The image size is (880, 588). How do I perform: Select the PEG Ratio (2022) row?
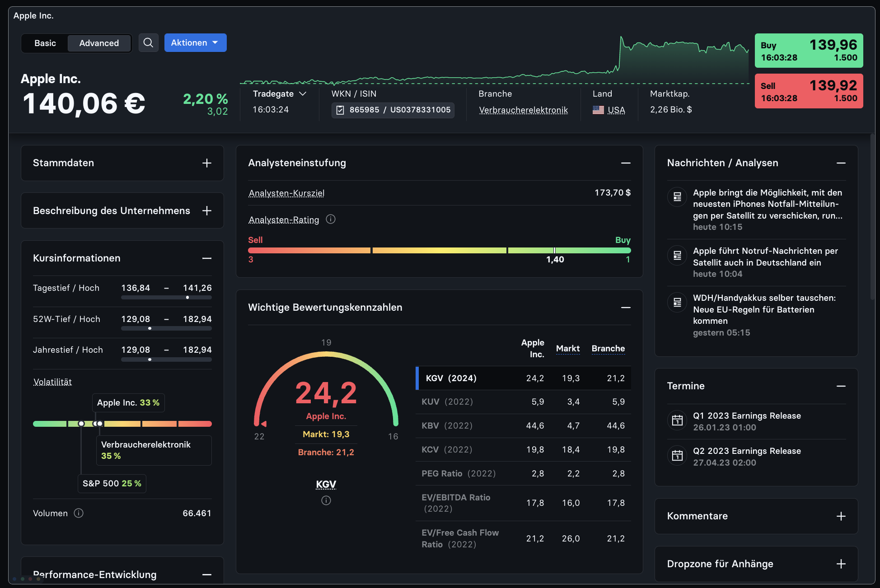coord(523,473)
